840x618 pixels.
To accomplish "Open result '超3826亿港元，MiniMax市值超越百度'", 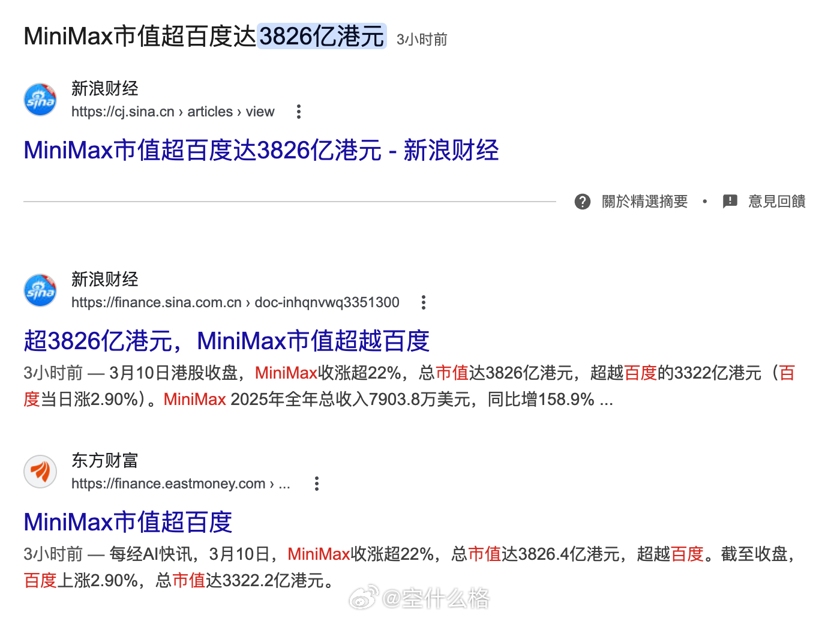I will 226,341.
